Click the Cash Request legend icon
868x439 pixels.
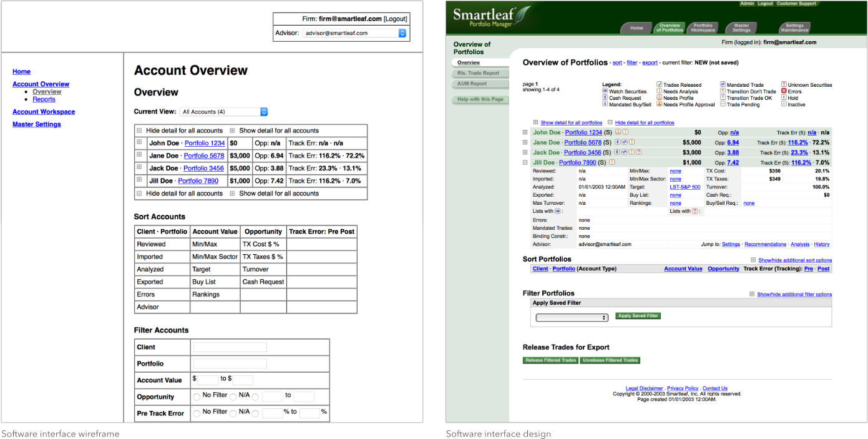(x=605, y=97)
